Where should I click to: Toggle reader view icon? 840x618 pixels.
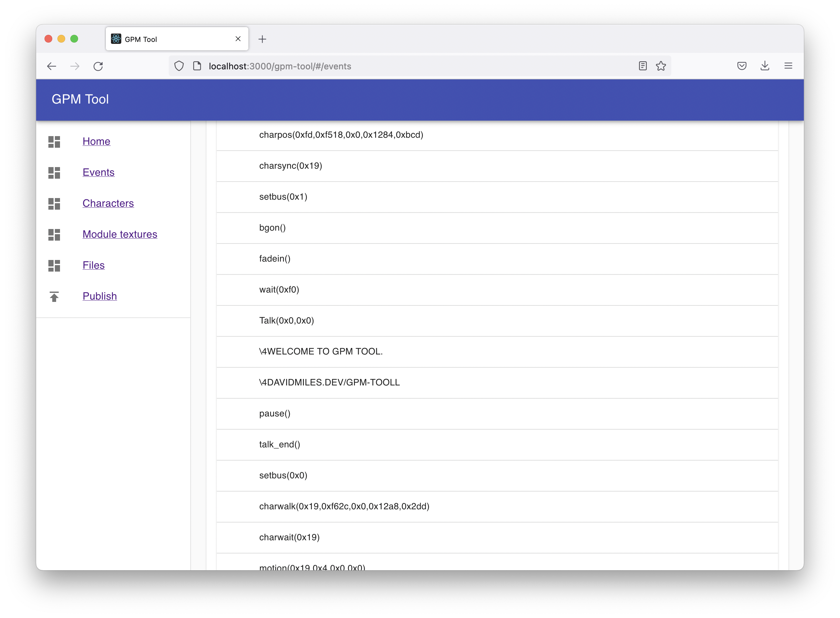[x=643, y=66]
